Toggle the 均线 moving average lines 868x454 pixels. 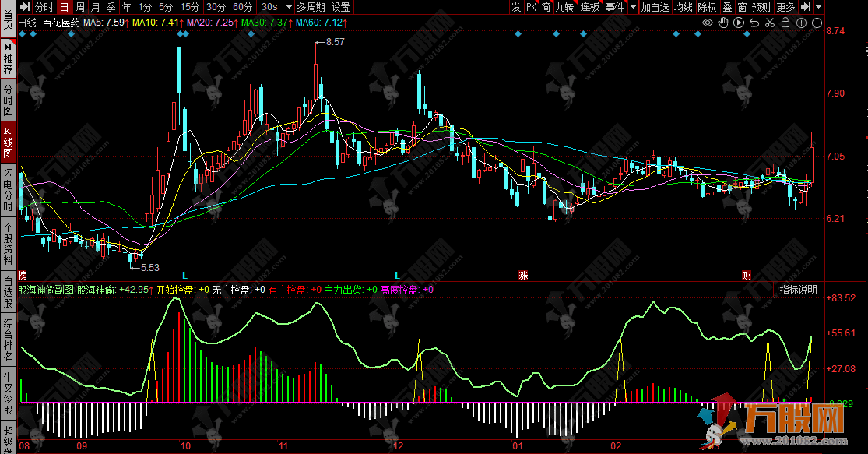(x=684, y=7)
